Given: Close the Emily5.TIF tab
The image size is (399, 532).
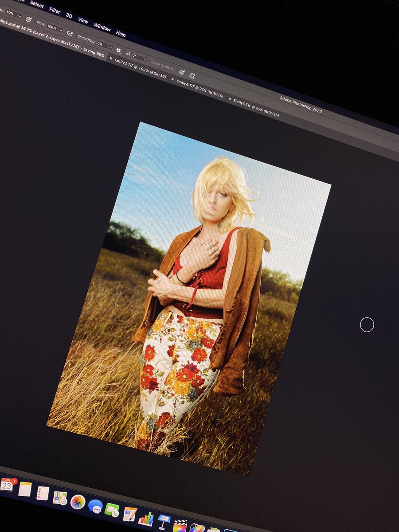Looking at the screenshot, I should [230, 99].
